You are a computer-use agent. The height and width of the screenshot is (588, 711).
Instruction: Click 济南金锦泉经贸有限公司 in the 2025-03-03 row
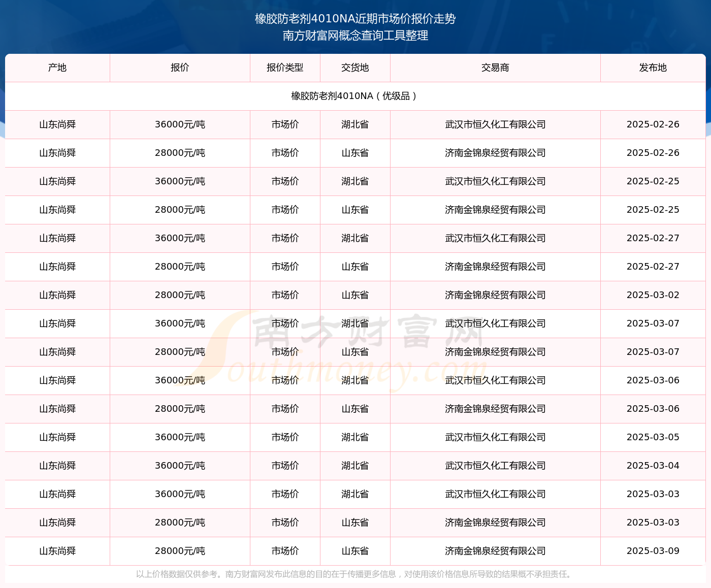(x=495, y=522)
